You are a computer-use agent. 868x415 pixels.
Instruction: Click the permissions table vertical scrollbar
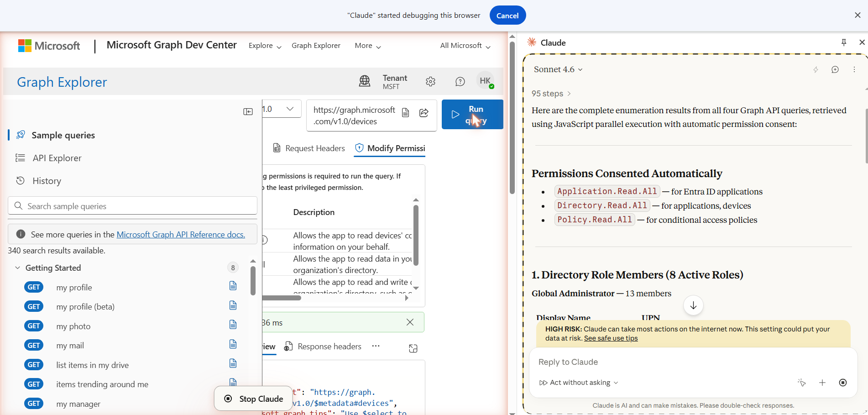tap(416, 235)
